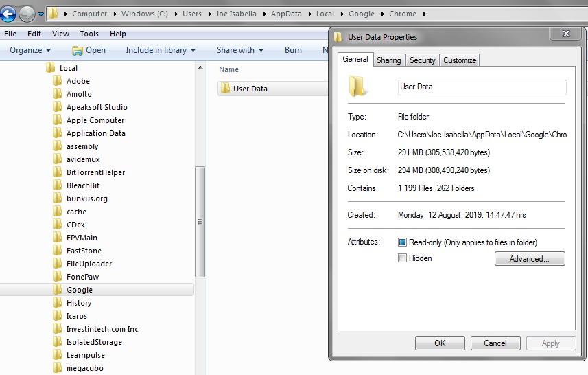Viewport: 588px width, 375px height.
Task: Click the assembly folder icon
Action: pyautogui.click(x=57, y=146)
